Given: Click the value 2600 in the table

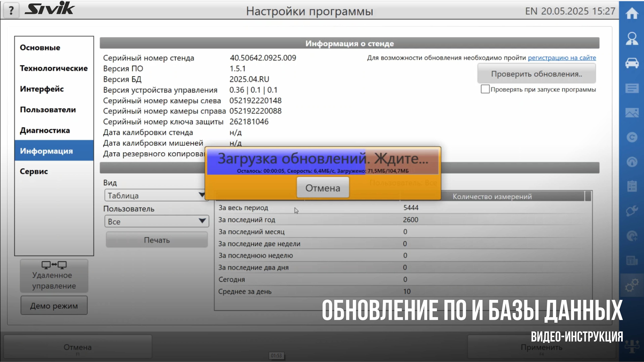Looking at the screenshot, I should [x=411, y=220].
